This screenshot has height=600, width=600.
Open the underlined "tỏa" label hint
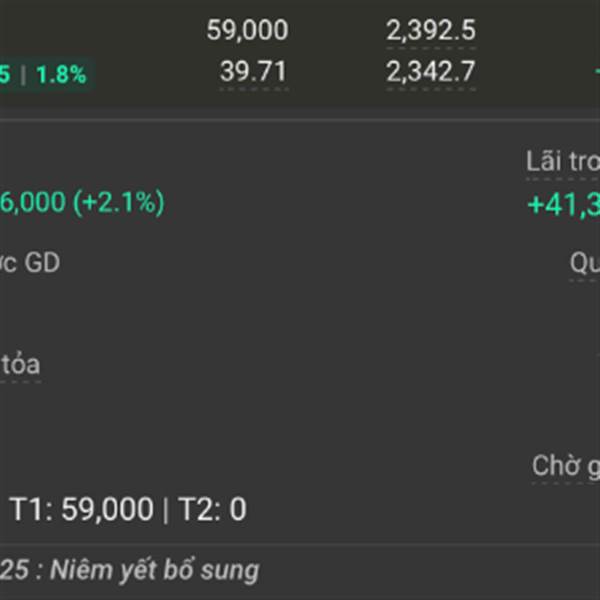coord(21,364)
